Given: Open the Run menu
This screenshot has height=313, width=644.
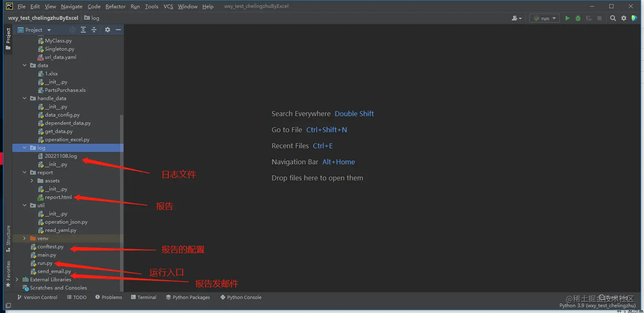Looking at the screenshot, I should click(x=135, y=6).
